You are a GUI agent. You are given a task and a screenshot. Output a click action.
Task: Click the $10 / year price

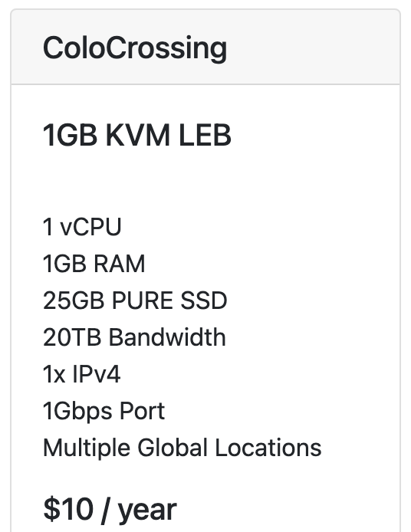click(x=110, y=509)
